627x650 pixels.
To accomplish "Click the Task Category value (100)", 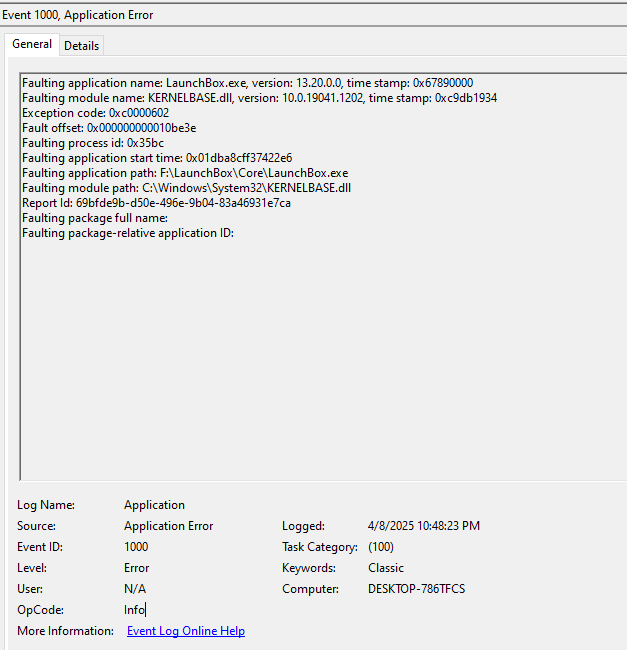I will coord(380,547).
